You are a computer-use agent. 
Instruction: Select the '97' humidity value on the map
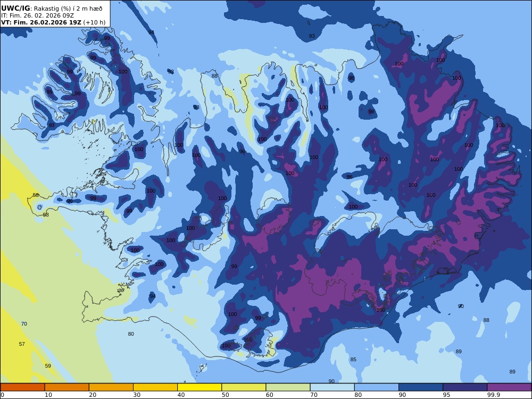click(52, 125)
